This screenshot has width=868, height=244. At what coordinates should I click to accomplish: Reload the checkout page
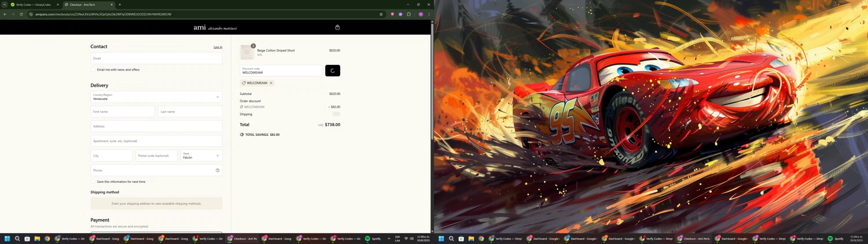pyautogui.click(x=21, y=14)
